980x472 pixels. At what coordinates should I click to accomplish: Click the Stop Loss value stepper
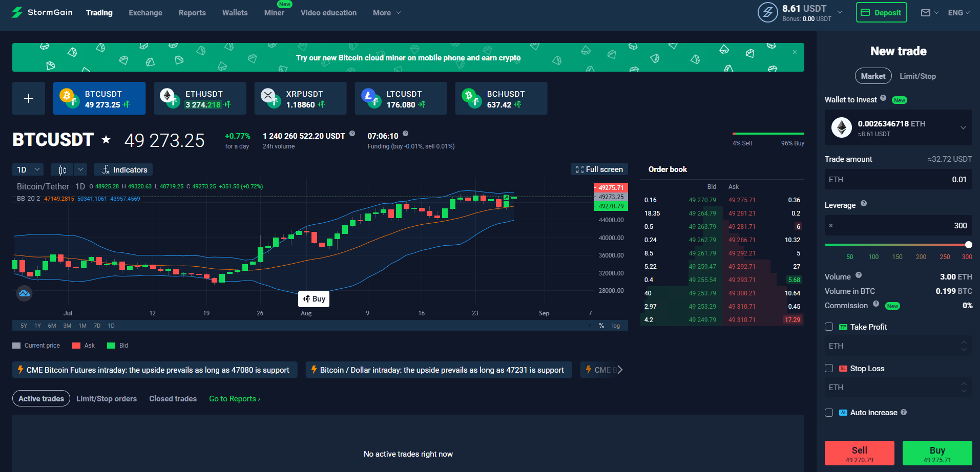click(x=964, y=388)
